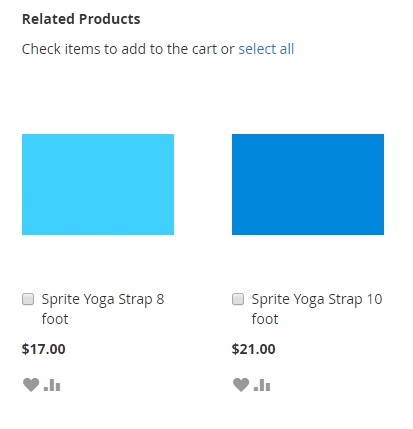413x429 pixels.
Task: Add Sprite Yoga Strap 8 foot to compare
Action: click(x=52, y=385)
